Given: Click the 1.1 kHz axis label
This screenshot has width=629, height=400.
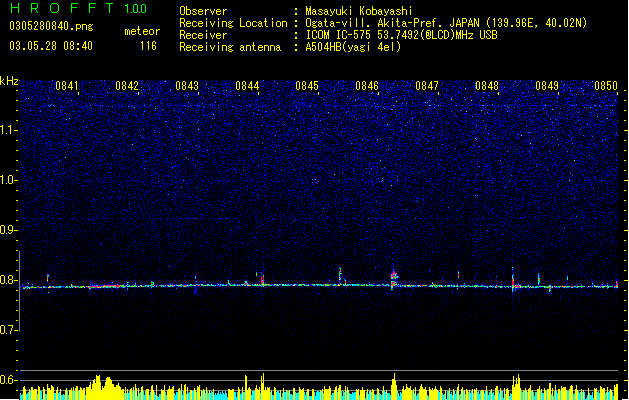Looking at the screenshot, I should pos(9,130).
